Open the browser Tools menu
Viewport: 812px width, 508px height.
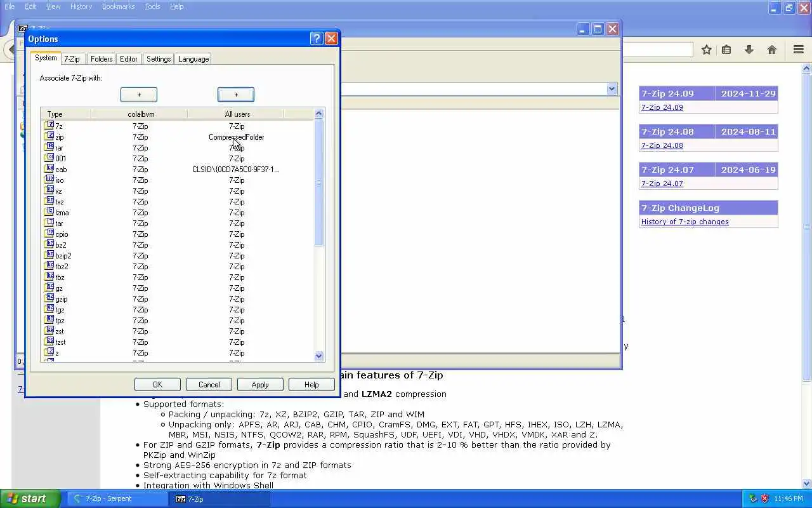152,6
